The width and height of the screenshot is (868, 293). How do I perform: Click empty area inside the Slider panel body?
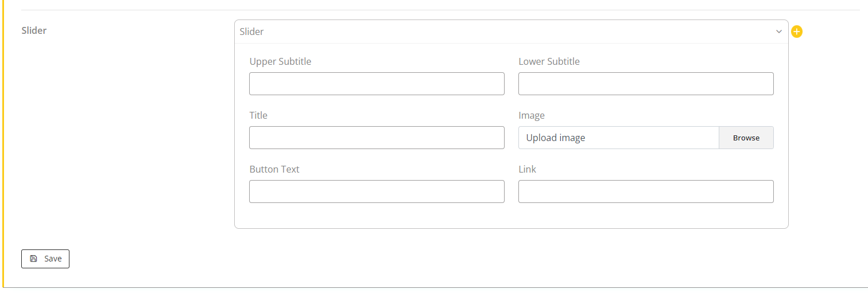click(x=511, y=216)
